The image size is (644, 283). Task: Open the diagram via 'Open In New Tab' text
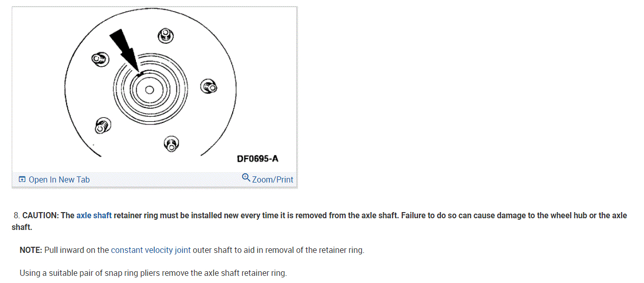(59, 179)
